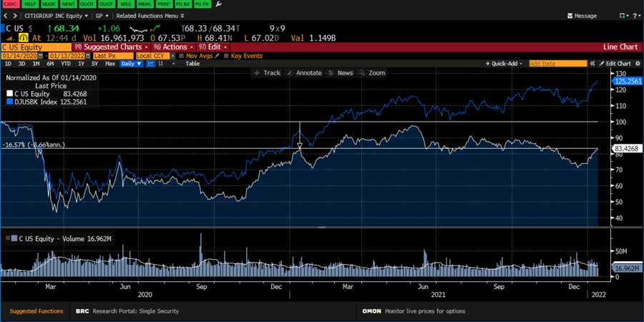Select the 1D range

point(8,64)
